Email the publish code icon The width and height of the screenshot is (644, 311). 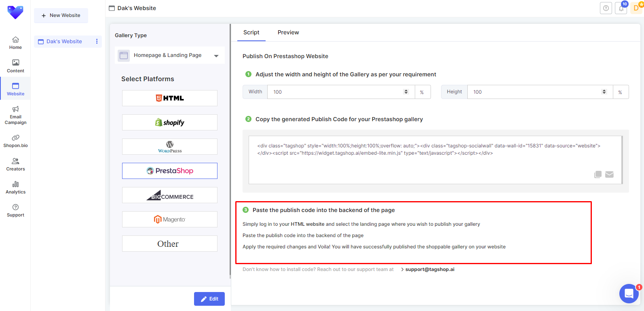[x=610, y=174]
